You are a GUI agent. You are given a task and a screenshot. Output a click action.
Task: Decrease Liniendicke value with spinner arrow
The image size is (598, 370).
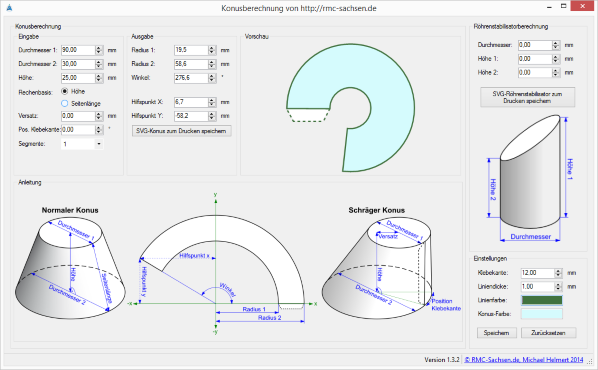pyautogui.click(x=558, y=289)
